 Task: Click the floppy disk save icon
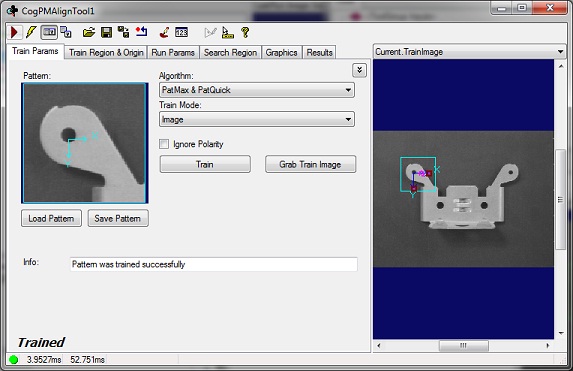[106, 33]
